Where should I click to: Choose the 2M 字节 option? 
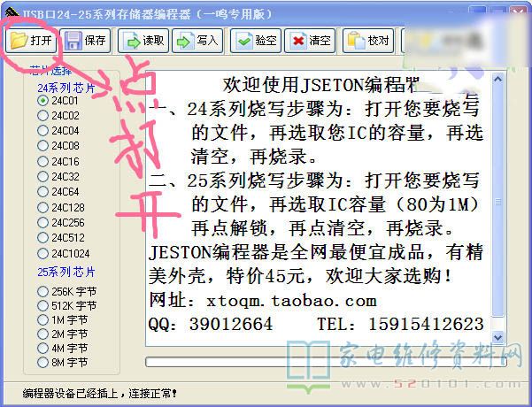(42, 334)
